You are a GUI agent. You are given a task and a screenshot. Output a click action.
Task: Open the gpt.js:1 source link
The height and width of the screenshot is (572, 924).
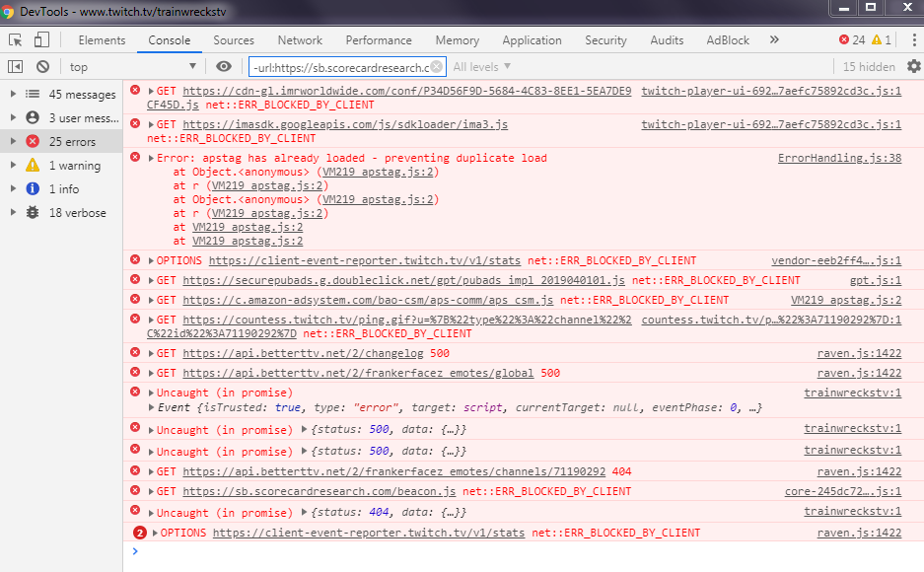tap(875, 280)
